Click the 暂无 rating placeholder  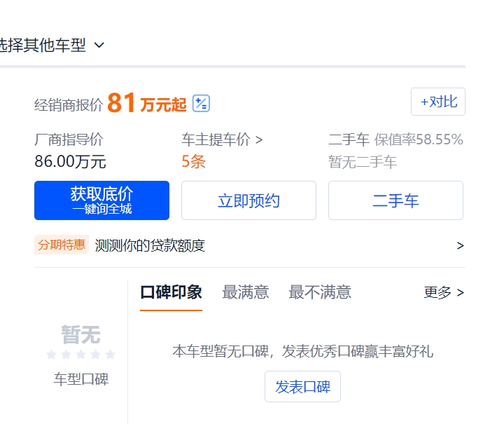pos(81,334)
